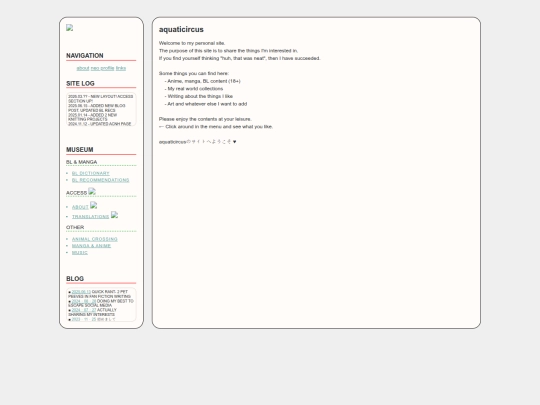Click the SITE LOG section heading

click(x=80, y=84)
